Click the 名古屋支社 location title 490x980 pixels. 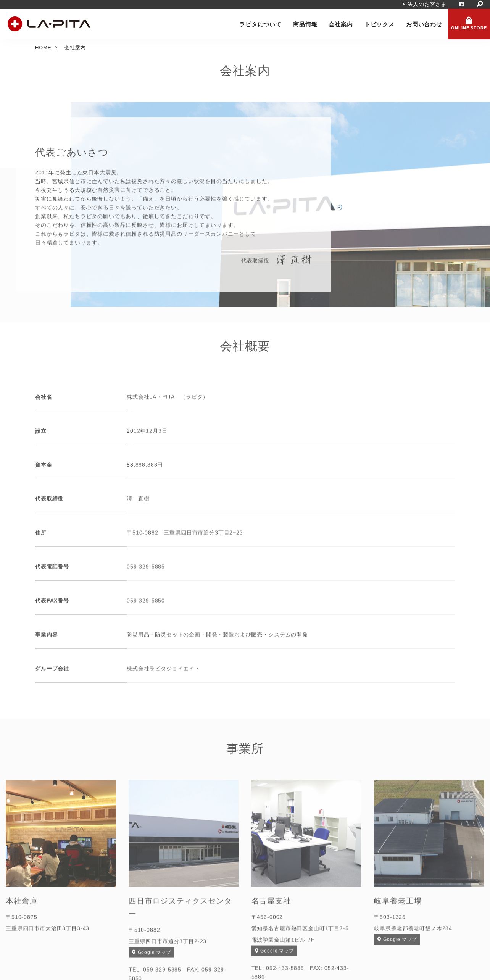271,901
